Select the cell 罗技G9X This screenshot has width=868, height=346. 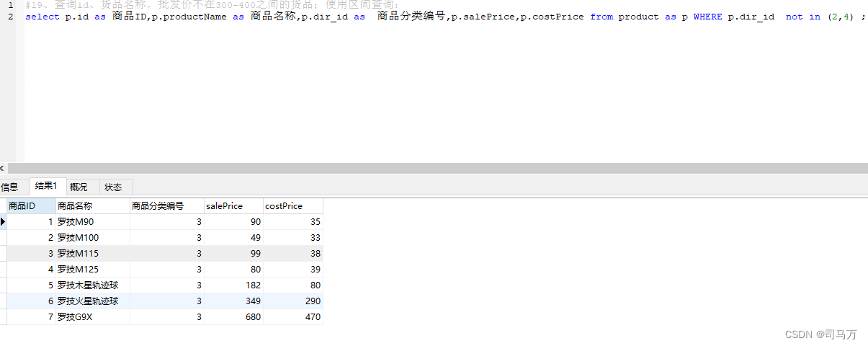(x=93, y=317)
